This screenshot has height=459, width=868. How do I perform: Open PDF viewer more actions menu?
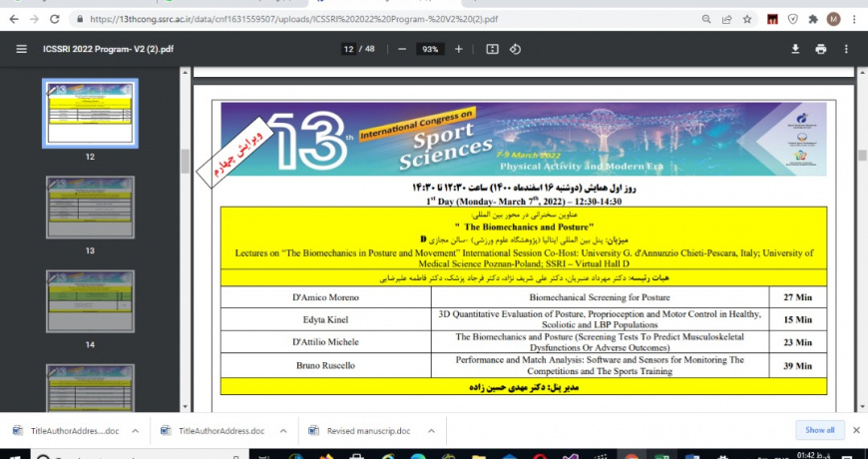(x=846, y=49)
